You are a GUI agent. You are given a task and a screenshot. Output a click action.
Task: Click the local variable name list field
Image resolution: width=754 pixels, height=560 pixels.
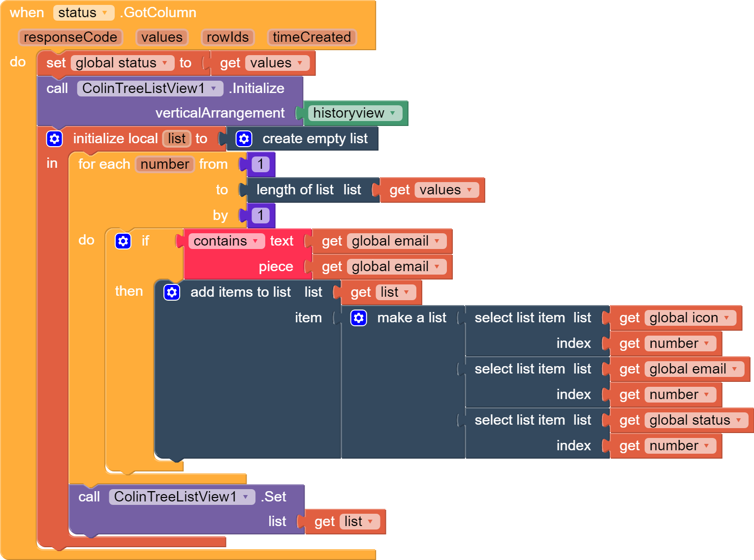[177, 139]
